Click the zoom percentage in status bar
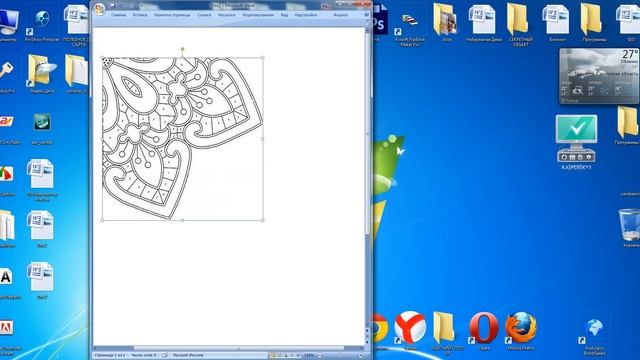640x360 pixels. (309, 356)
